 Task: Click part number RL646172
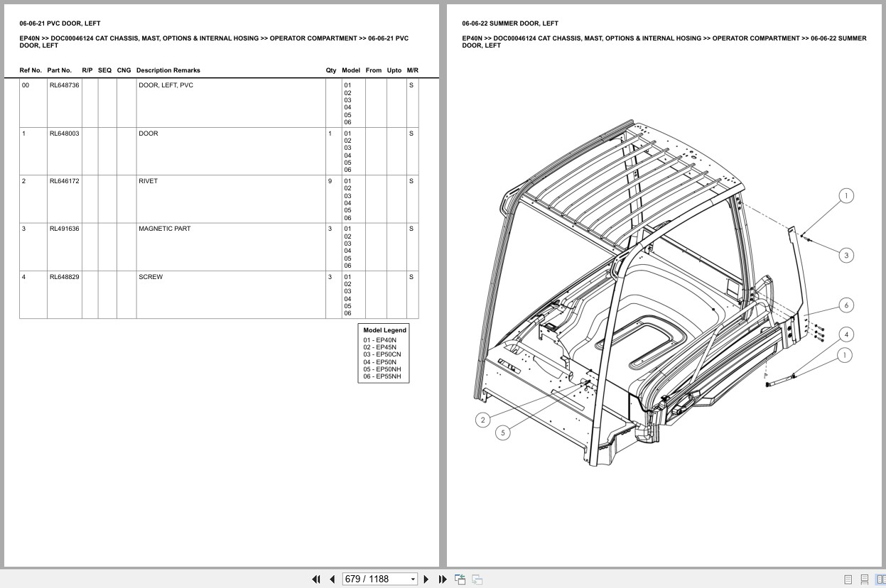click(64, 181)
